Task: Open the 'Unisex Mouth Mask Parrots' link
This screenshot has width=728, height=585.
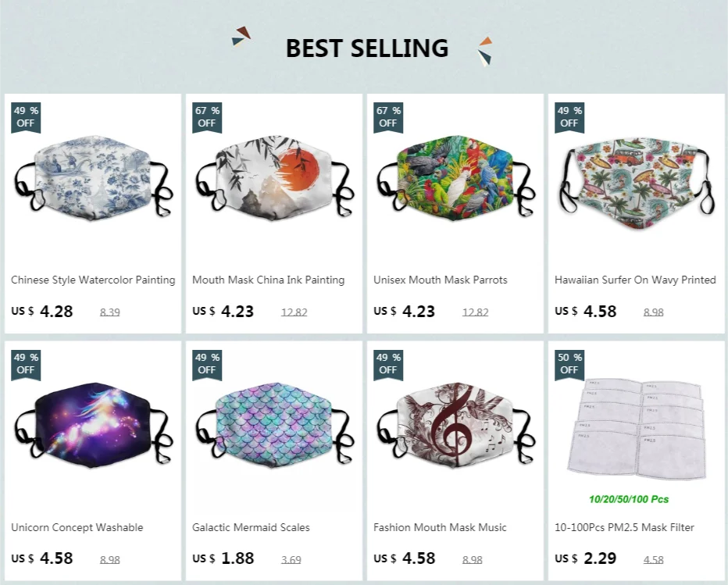Action: click(440, 280)
